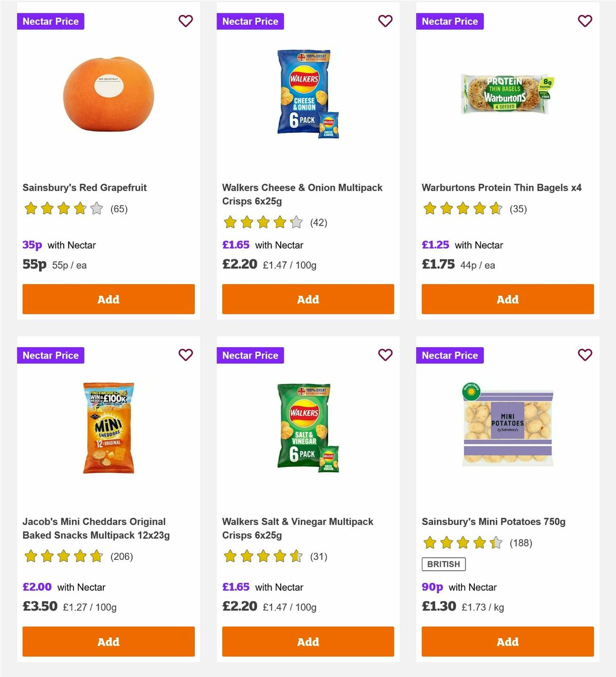Open the Sainsbury's Red Grapefruit product page

[85, 187]
